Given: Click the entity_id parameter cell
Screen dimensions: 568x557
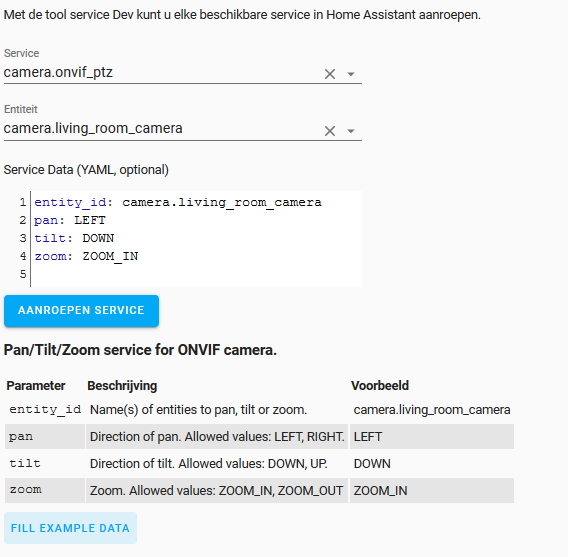Looking at the screenshot, I should coord(45,410).
